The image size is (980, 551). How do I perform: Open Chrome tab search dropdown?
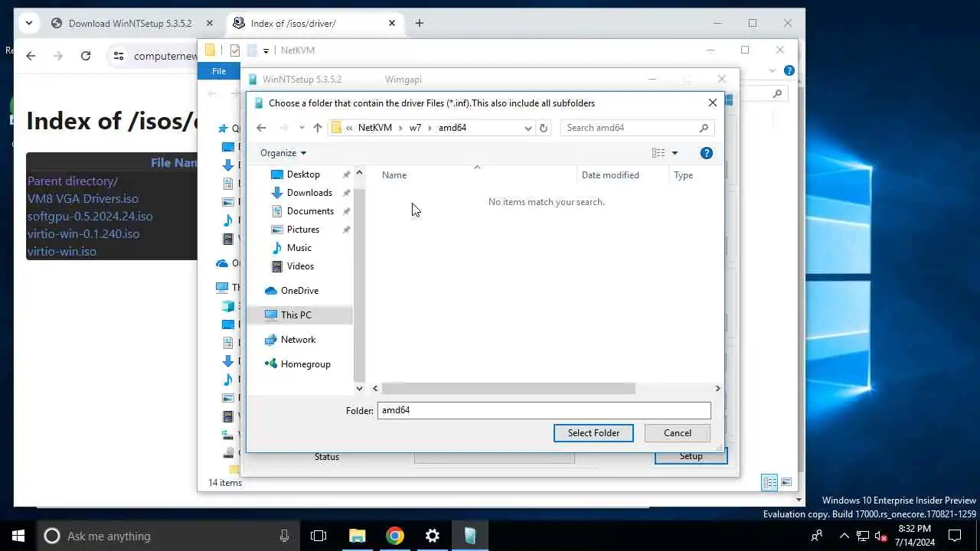29,23
